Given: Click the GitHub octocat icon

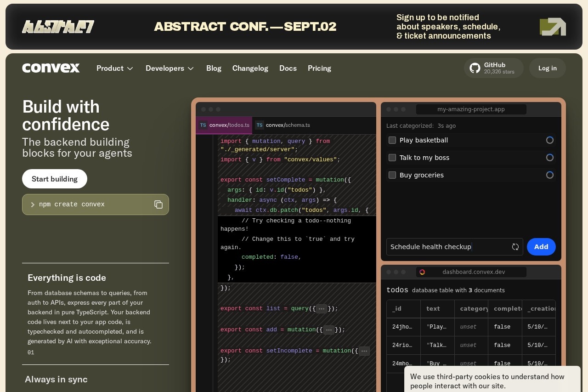Looking at the screenshot, I should click(475, 68).
